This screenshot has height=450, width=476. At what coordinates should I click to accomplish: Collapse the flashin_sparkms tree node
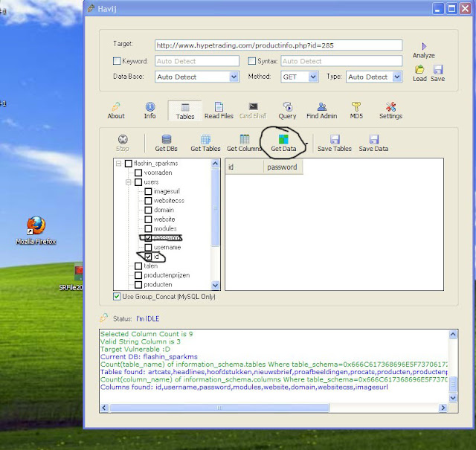coord(119,164)
